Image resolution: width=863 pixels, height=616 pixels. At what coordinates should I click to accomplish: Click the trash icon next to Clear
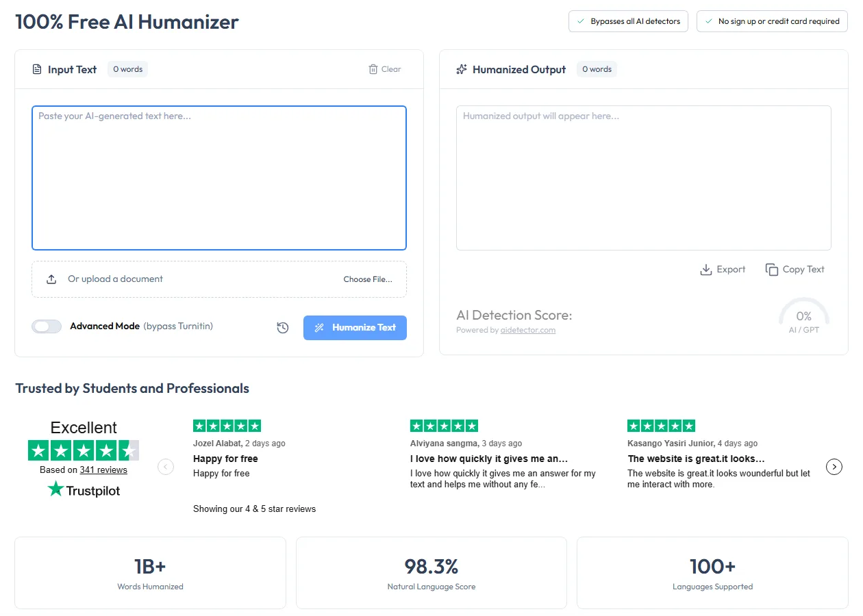(x=373, y=69)
